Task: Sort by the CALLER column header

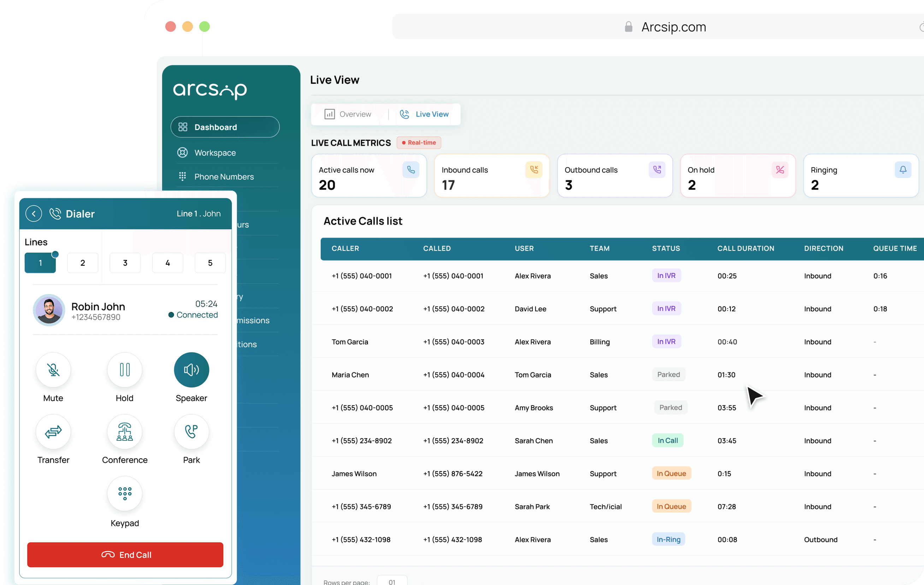Action: tap(345, 248)
